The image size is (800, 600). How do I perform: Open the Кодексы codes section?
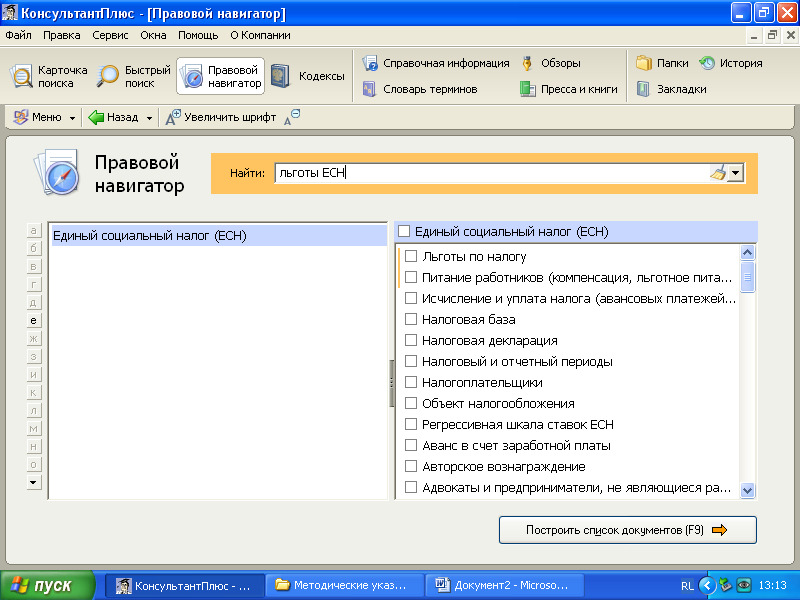click(x=308, y=76)
